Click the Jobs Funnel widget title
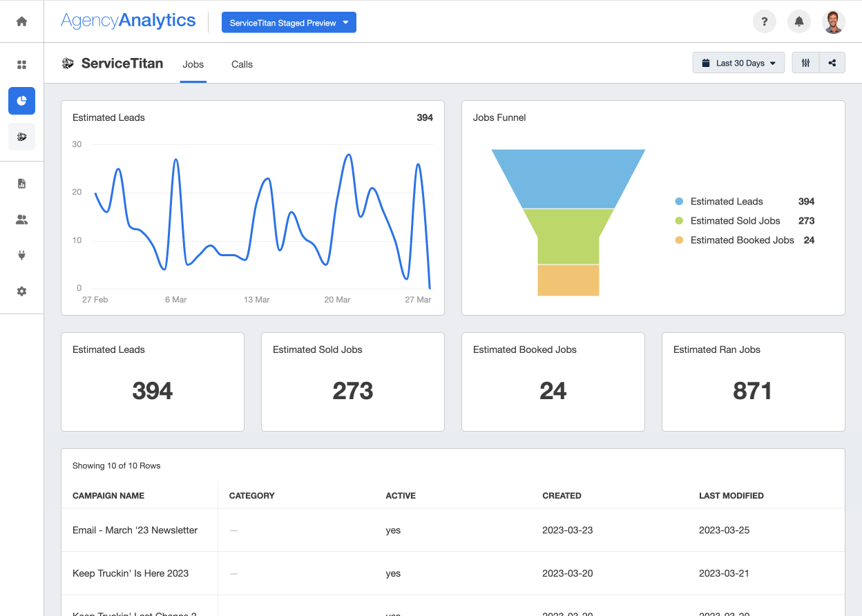The image size is (862, 616). (499, 117)
